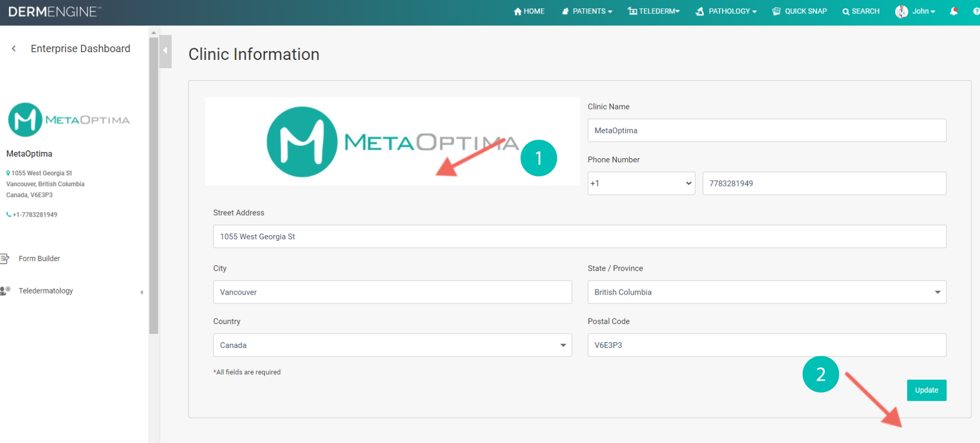Click the sidebar vertical scrollbar
The height and width of the screenshot is (443, 980).
point(154,186)
